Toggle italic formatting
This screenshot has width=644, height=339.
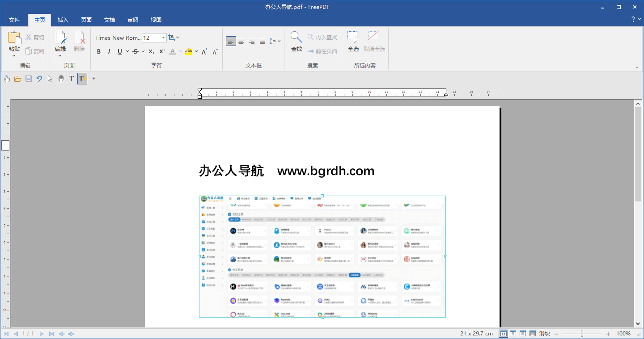[x=109, y=52]
